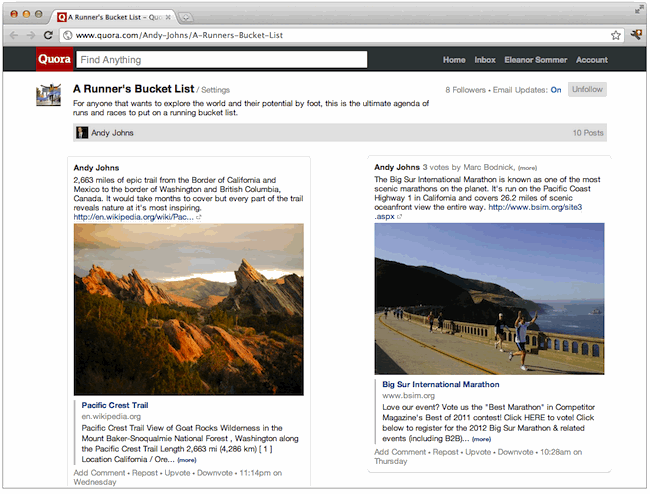Click the browser back arrow

coord(14,35)
